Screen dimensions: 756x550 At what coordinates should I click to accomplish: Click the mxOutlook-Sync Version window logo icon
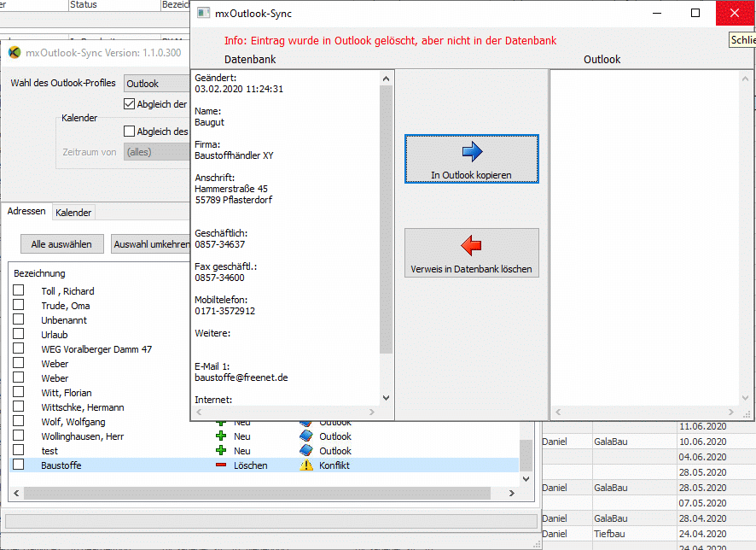point(15,52)
